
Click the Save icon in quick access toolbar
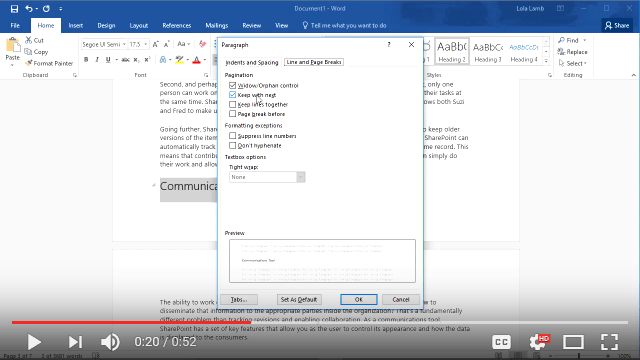[x=14, y=9]
